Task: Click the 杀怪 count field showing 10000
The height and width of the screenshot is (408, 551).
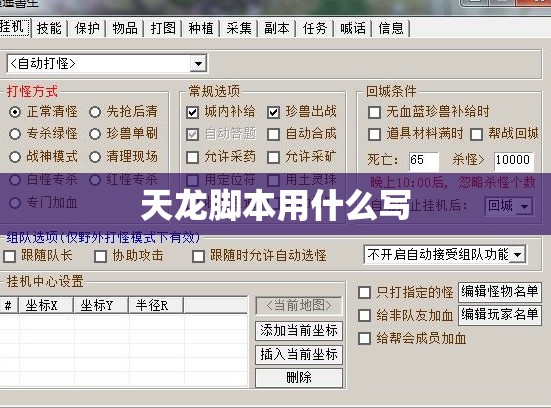Action: (x=514, y=161)
